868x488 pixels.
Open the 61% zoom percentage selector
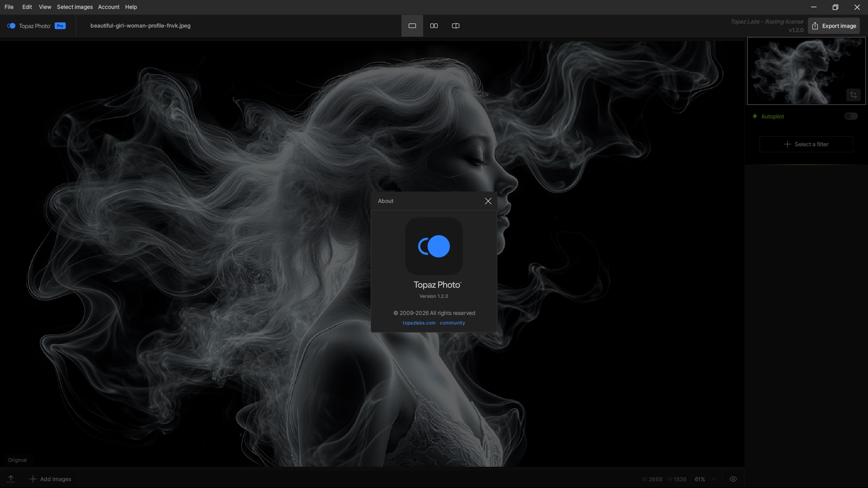click(x=700, y=479)
